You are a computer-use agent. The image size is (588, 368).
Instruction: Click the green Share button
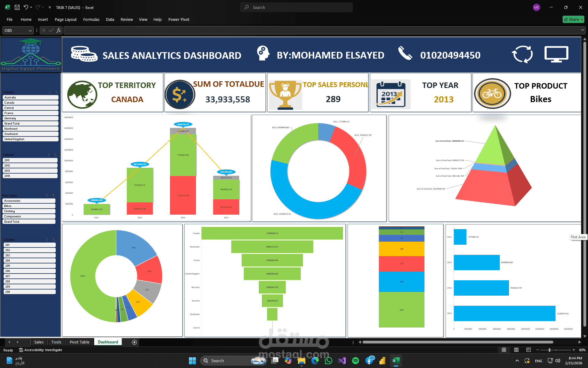[x=573, y=19]
